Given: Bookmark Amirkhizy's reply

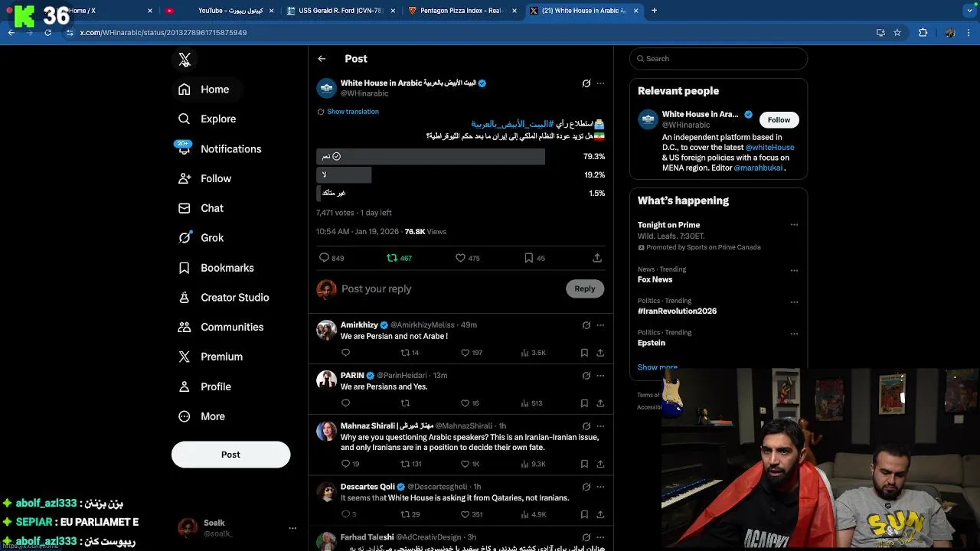Looking at the screenshot, I should (x=584, y=353).
